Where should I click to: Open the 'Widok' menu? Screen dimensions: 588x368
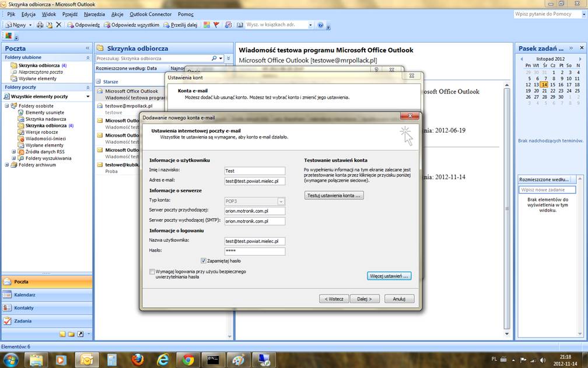tap(49, 14)
